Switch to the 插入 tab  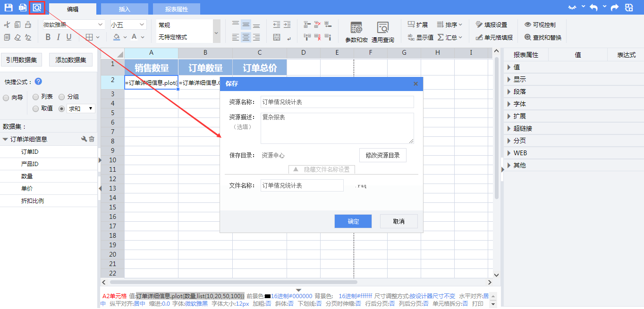pyautogui.click(x=124, y=9)
